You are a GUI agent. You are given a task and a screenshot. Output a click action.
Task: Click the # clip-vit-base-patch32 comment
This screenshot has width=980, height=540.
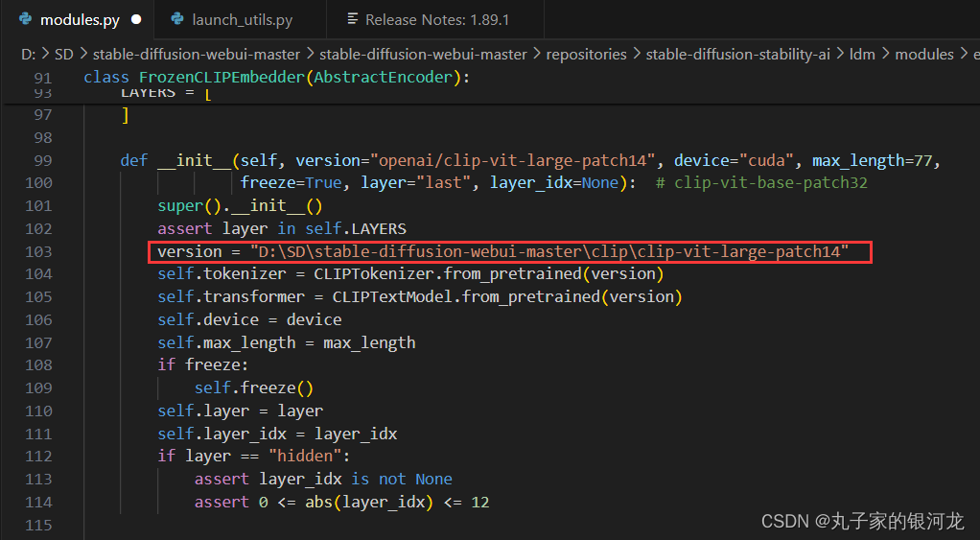click(761, 183)
